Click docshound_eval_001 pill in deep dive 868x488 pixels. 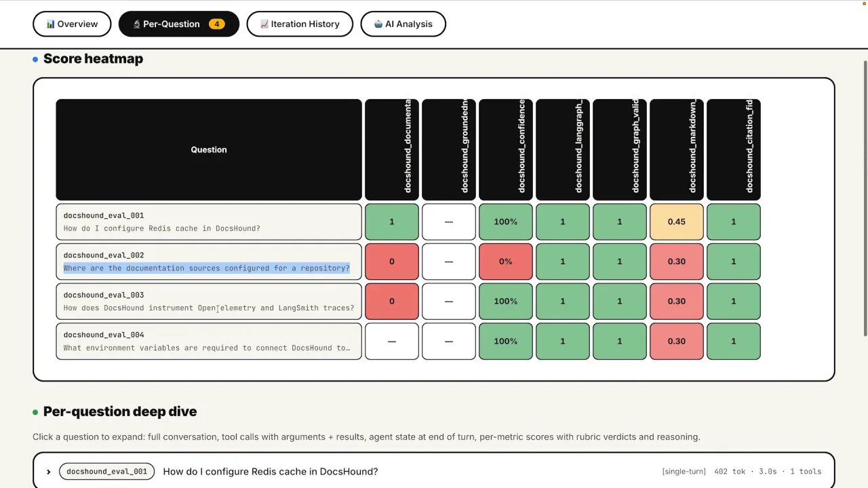[106, 472]
